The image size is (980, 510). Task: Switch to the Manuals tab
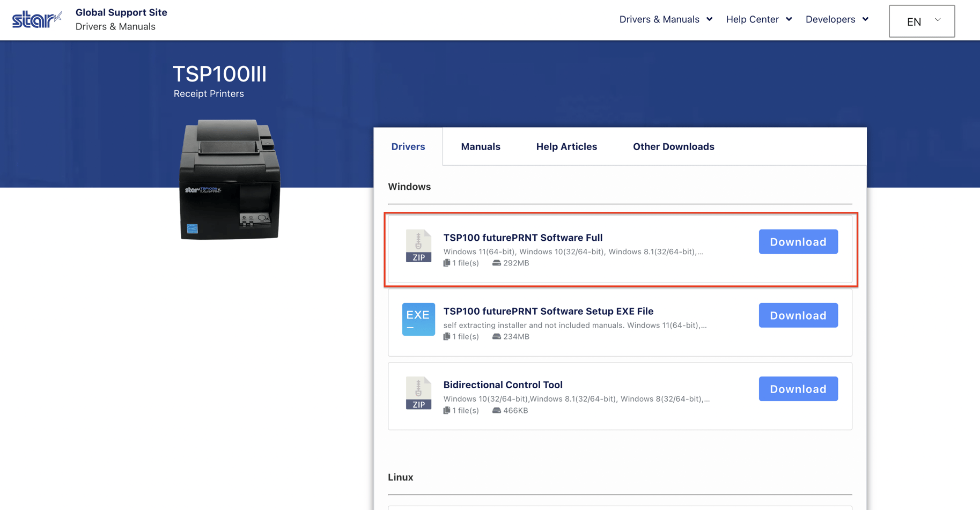(x=480, y=146)
